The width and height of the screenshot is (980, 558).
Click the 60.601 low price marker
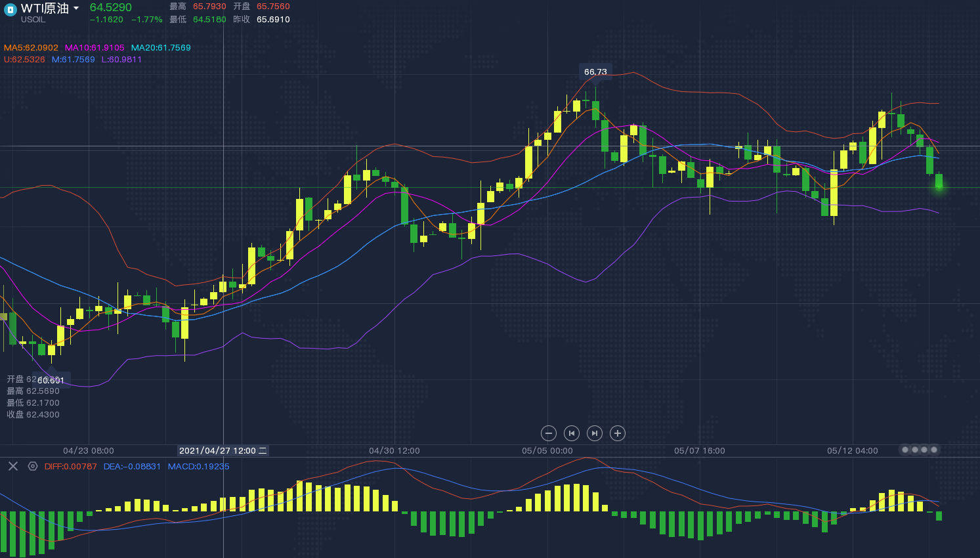[x=51, y=380]
